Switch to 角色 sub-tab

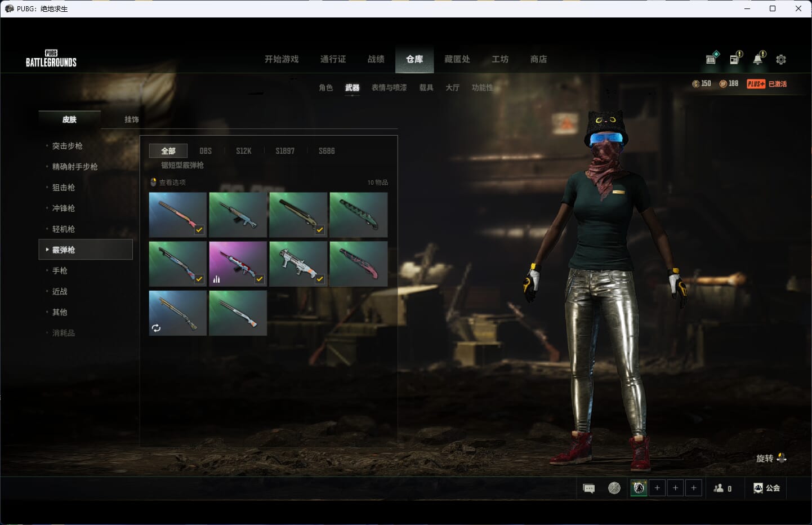[x=325, y=88]
